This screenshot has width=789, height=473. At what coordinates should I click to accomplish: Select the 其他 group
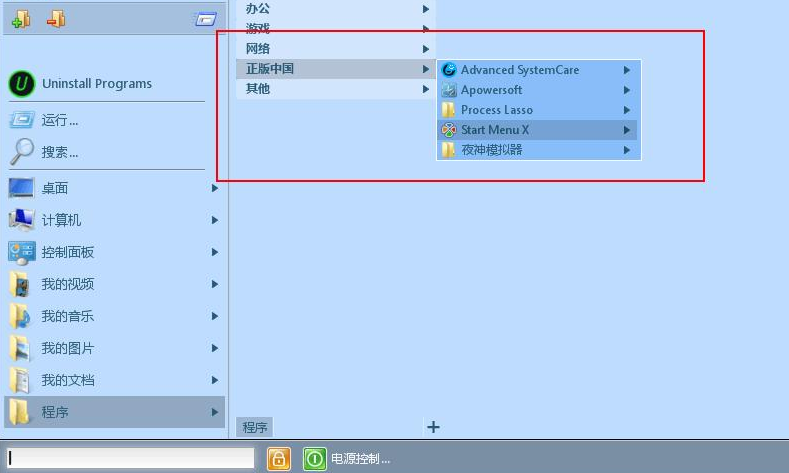[336, 89]
